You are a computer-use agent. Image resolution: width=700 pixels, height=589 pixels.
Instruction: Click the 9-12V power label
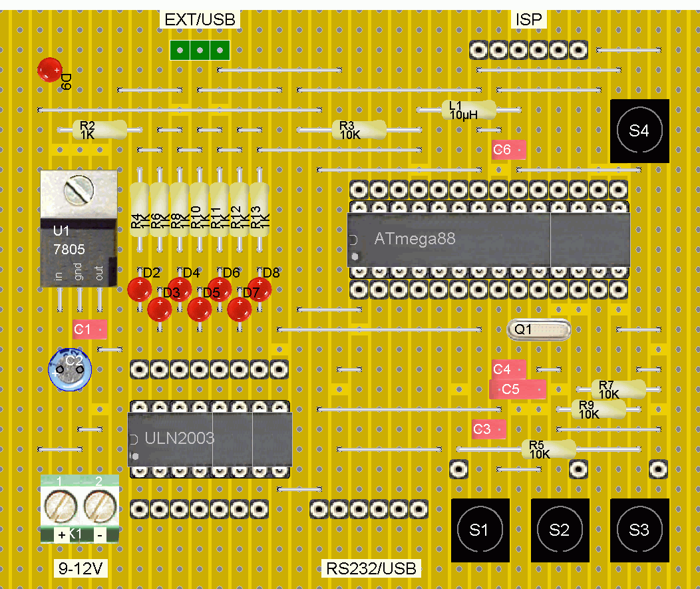81,568
